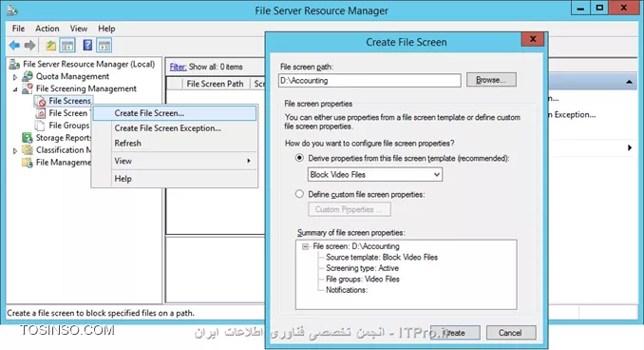The height and width of the screenshot is (350, 644).
Task: Click the Up one level folder icon
Action: coord(51,46)
